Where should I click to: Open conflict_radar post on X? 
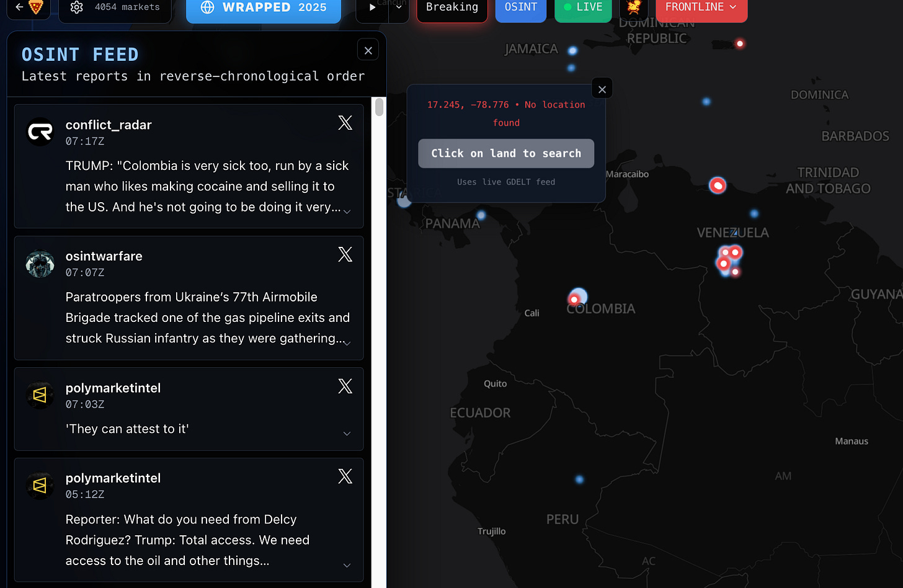pos(345,123)
